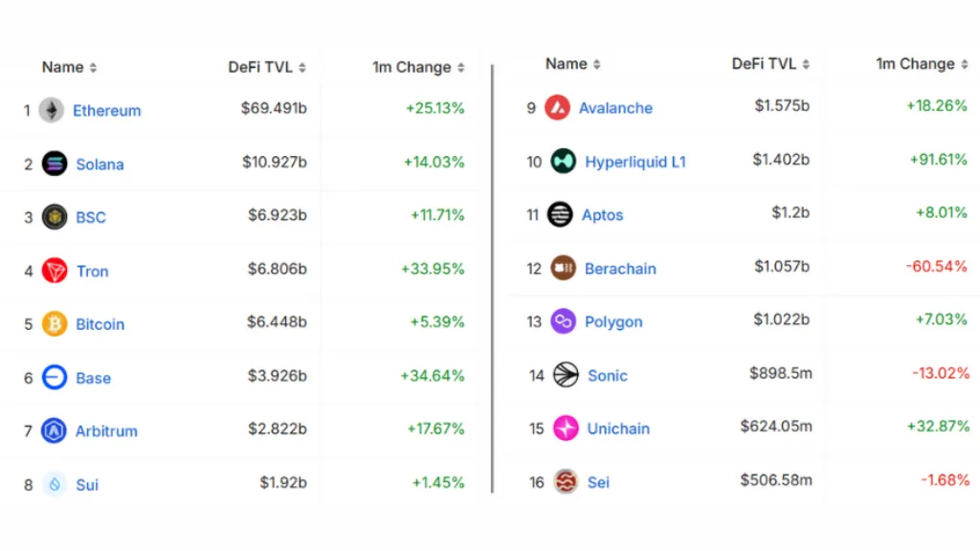Open the Aptos chain link

[603, 215]
